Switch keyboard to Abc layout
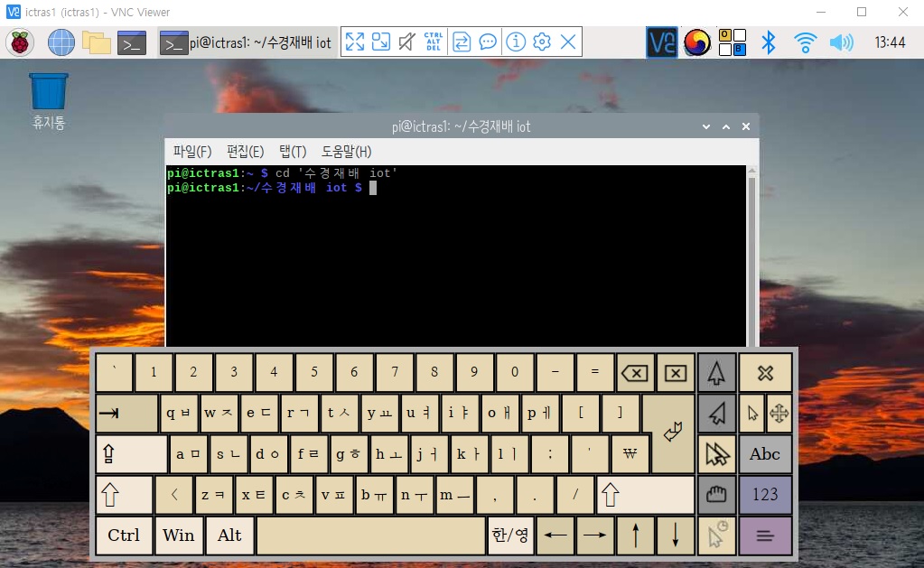 [x=765, y=453]
